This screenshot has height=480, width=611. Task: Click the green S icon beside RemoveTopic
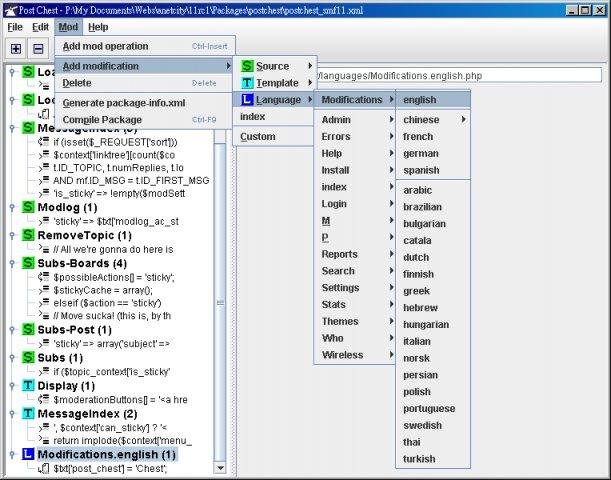[28, 235]
